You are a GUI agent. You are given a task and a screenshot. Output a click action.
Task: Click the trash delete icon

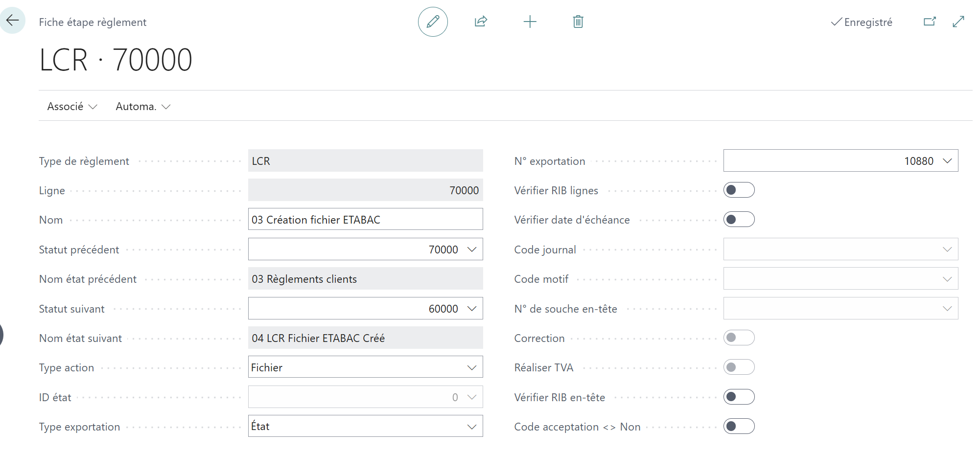tap(578, 22)
